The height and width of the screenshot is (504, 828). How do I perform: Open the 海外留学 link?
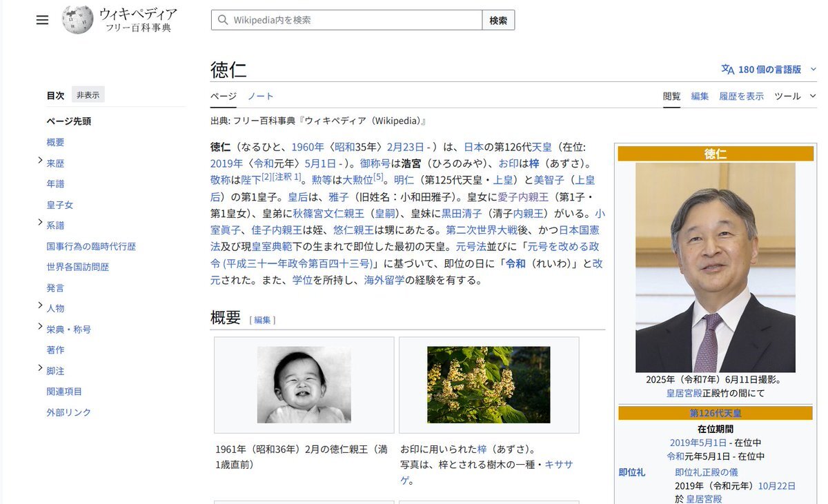click(x=384, y=280)
